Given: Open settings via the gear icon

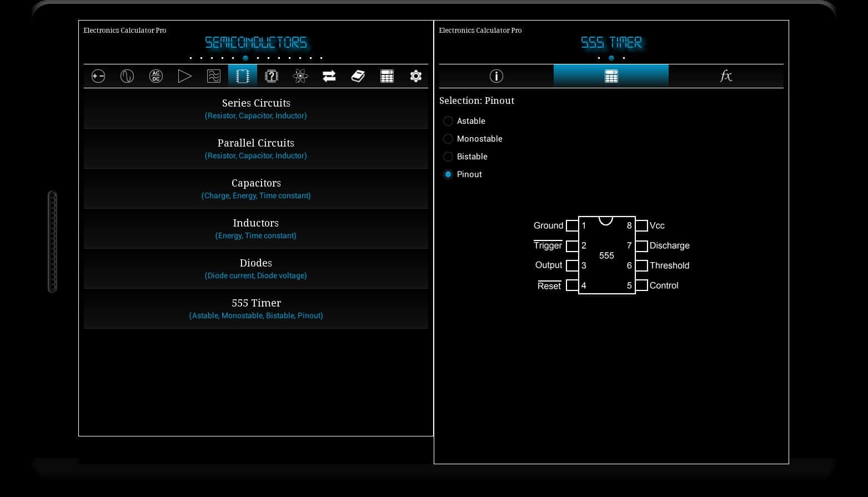Looking at the screenshot, I should (x=416, y=76).
